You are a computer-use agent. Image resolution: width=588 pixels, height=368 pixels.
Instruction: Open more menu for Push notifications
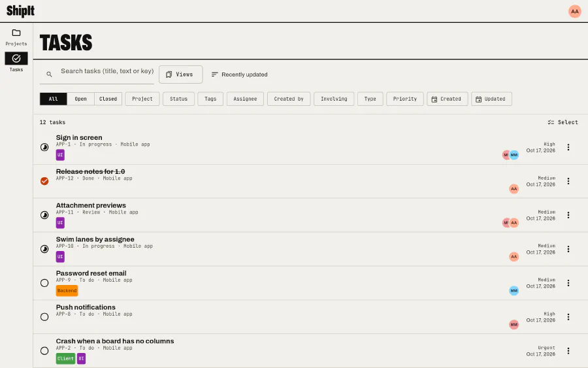[568, 317]
